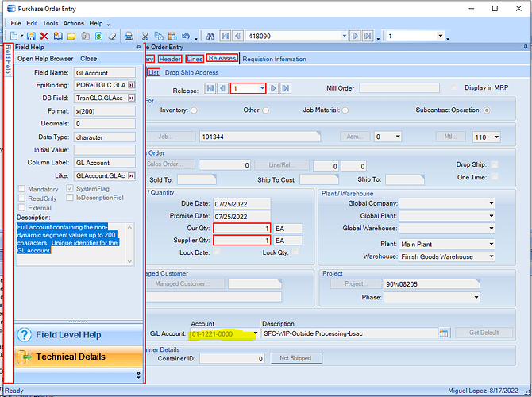This screenshot has width=532, height=397.
Task: Refresh data with the green arrows icon
Action: (x=98, y=36)
